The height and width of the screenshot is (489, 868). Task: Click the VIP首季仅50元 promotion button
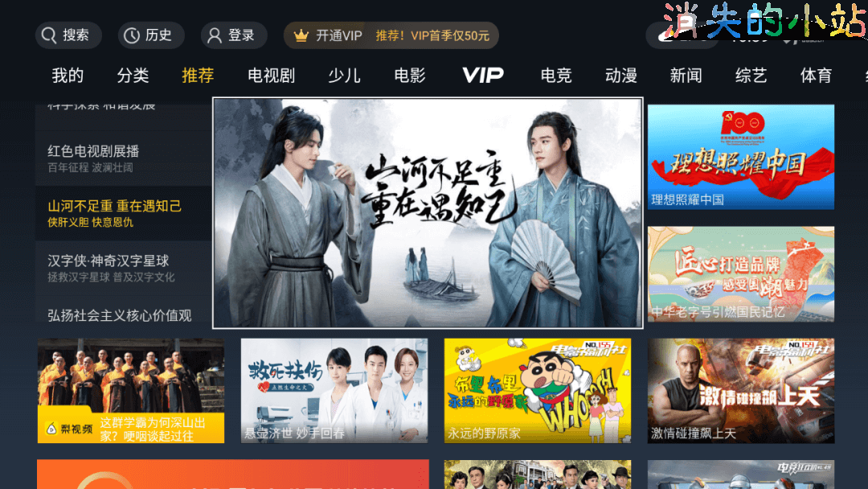(x=391, y=35)
